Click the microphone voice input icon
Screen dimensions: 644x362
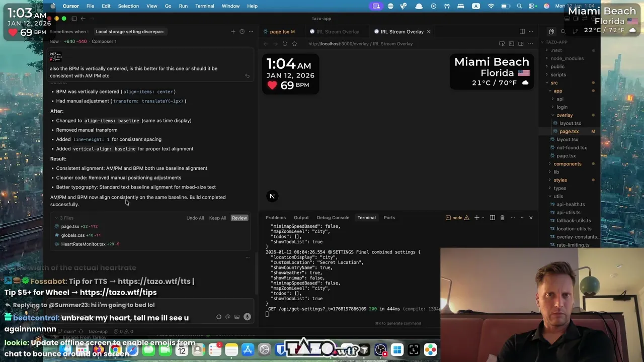247,317
